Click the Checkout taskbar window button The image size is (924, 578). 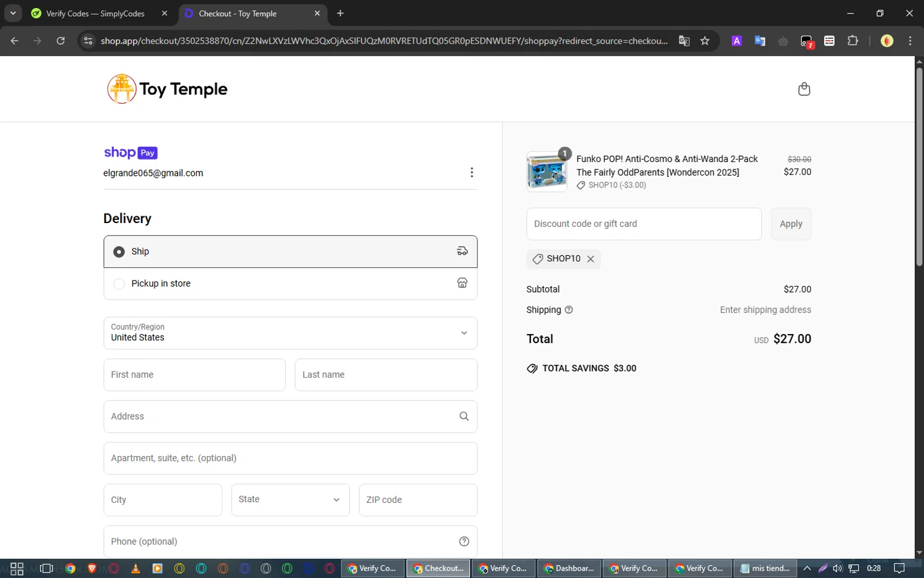[438, 569]
